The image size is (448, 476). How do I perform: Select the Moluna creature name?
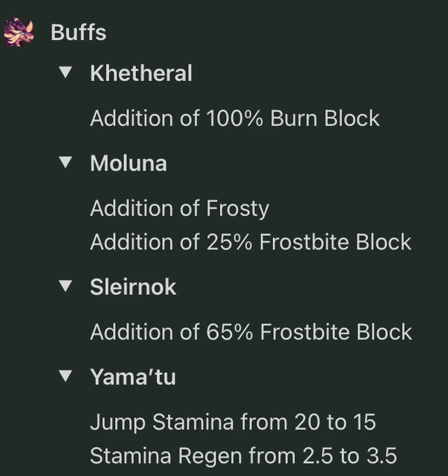(128, 163)
